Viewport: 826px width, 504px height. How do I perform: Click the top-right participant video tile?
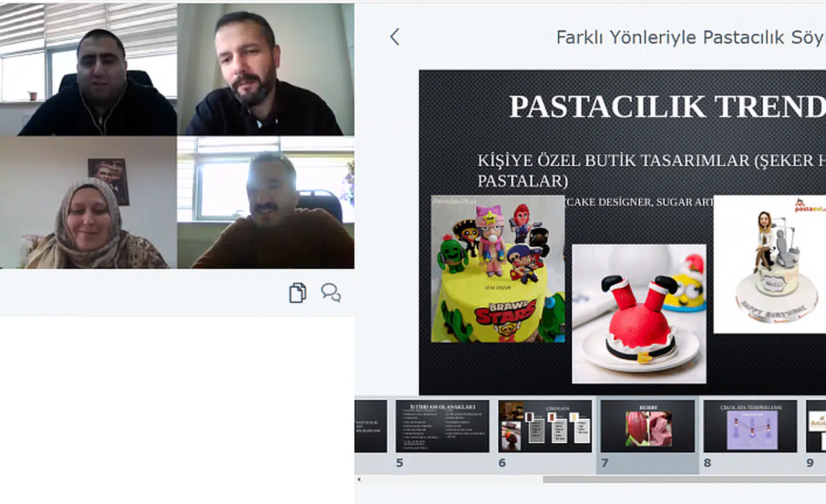pos(265,69)
